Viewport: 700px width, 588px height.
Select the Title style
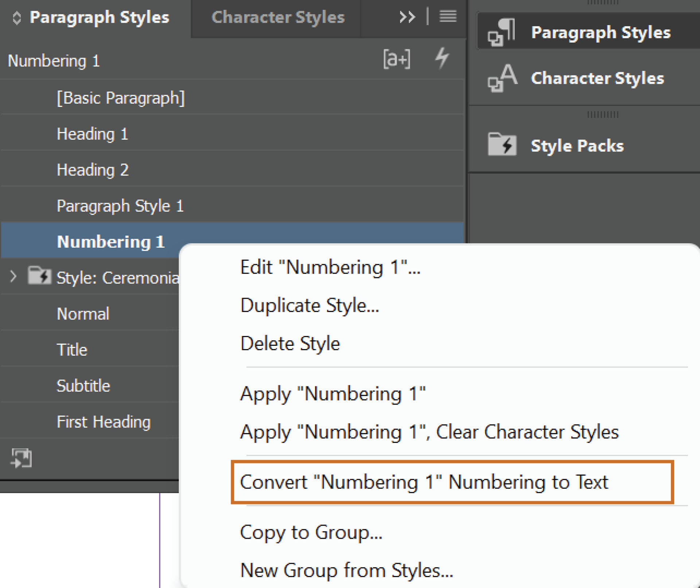pyautogui.click(x=72, y=349)
